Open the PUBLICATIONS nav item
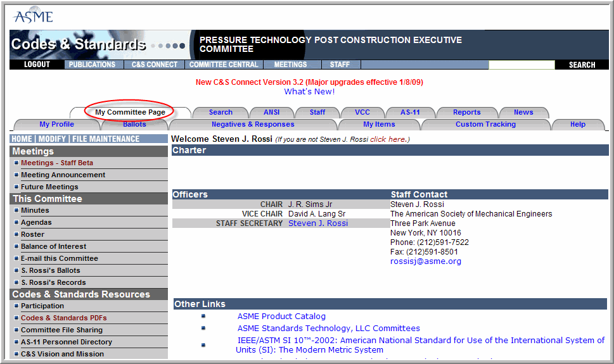 93,65
